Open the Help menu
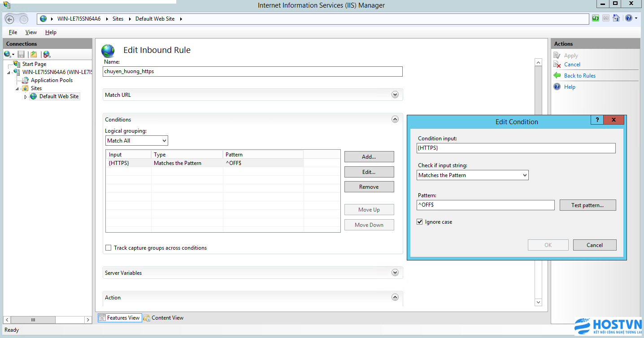This screenshot has height=338, width=644. click(x=51, y=32)
